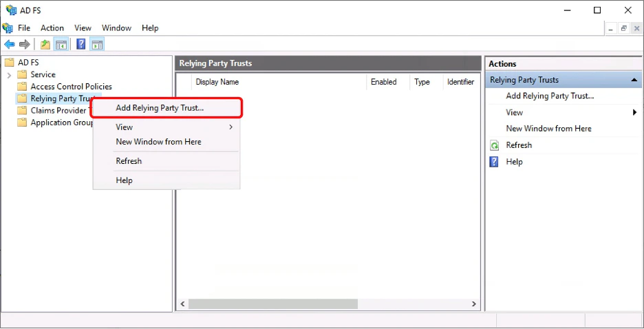Minimize the AD FS window
This screenshot has width=644, height=329.
[x=567, y=10]
